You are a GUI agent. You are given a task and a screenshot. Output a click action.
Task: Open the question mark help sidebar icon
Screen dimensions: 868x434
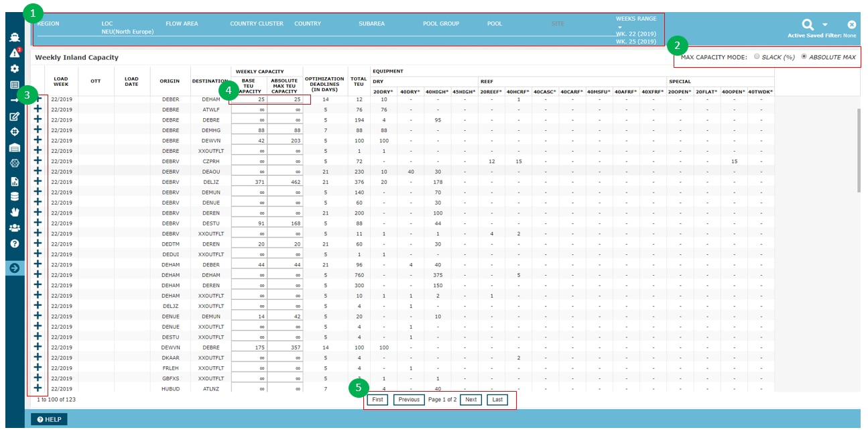pyautogui.click(x=14, y=243)
